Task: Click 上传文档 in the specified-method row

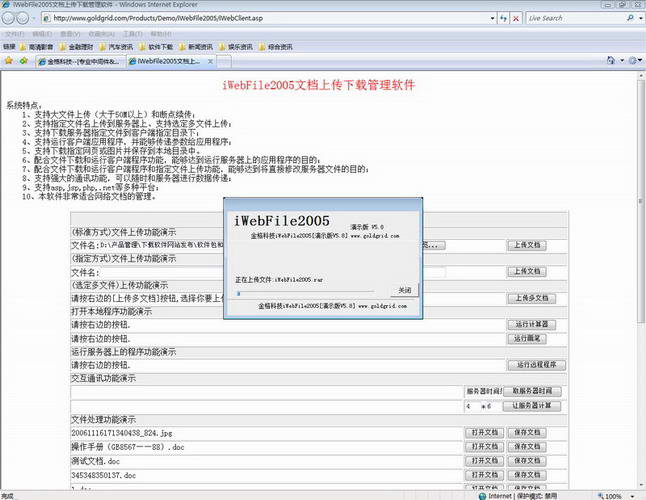Action: 527,271
